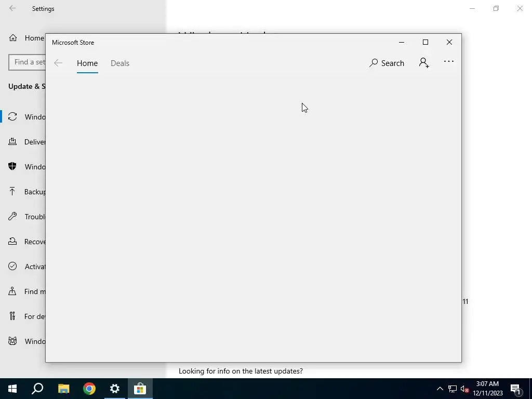Click "Looking for info on the latest updates?"
Image resolution: width=532 pixels, height=399 pixels.
(241, 371)
